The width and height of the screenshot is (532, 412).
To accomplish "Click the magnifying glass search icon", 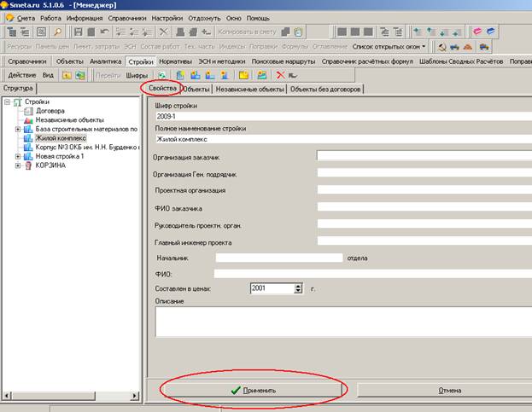I will coord(58,32).
